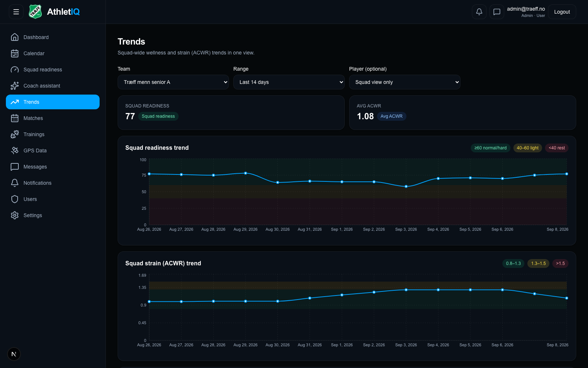This screenshot has width=588, height=368.
Task: Click the <40 rest legend chip
Action: [x=557, y=148]
